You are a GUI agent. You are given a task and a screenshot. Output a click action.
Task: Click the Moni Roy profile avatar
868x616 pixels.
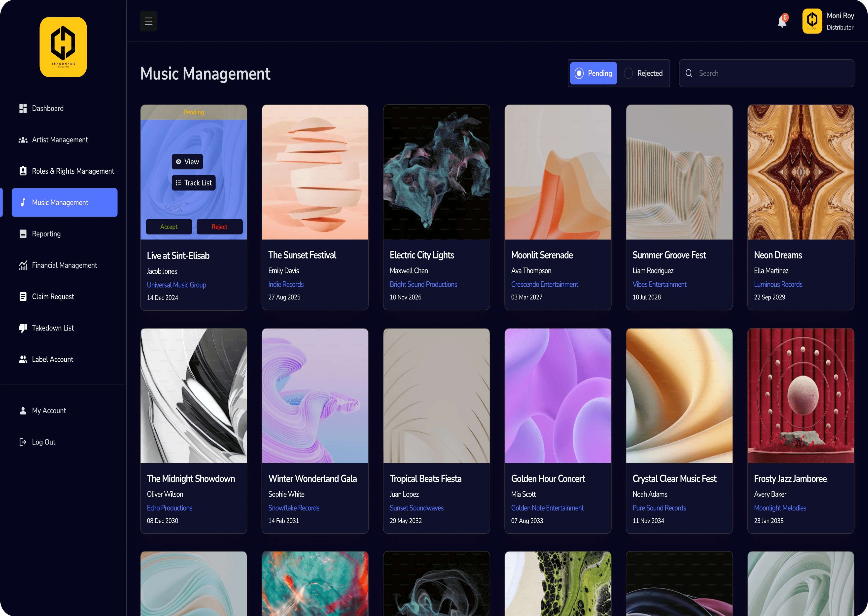(812, 21)
